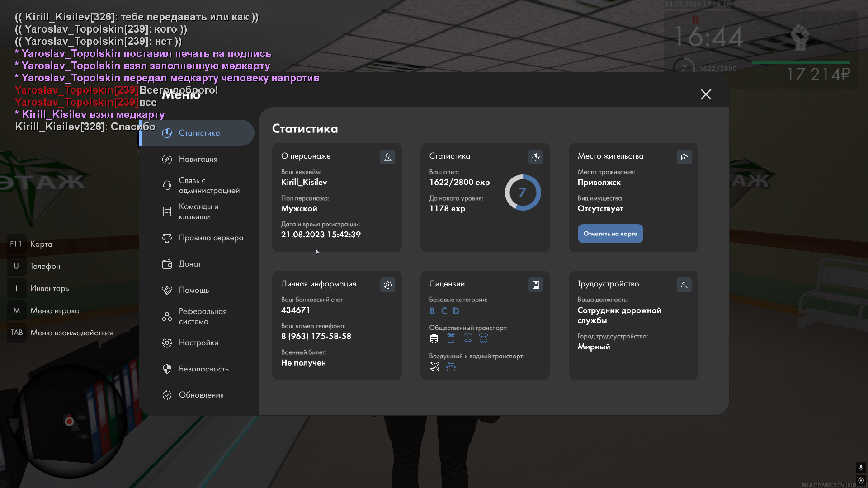Go to the Донат section

[x=190, y=264]
